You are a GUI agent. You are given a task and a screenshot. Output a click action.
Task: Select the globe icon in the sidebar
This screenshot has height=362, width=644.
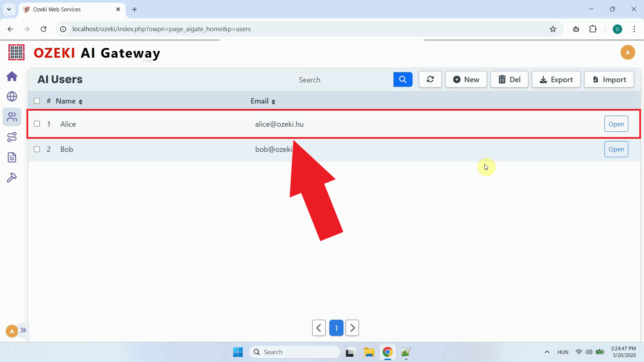point(12,97)
